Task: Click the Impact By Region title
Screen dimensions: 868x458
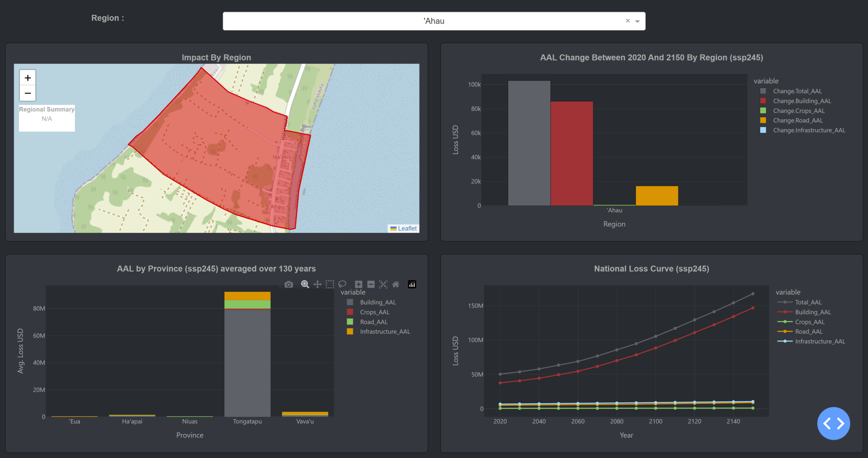Action: tap(216, 58)
